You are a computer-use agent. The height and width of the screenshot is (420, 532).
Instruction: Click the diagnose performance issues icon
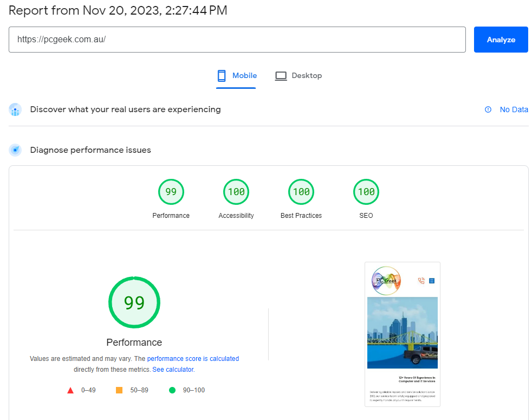15,150
